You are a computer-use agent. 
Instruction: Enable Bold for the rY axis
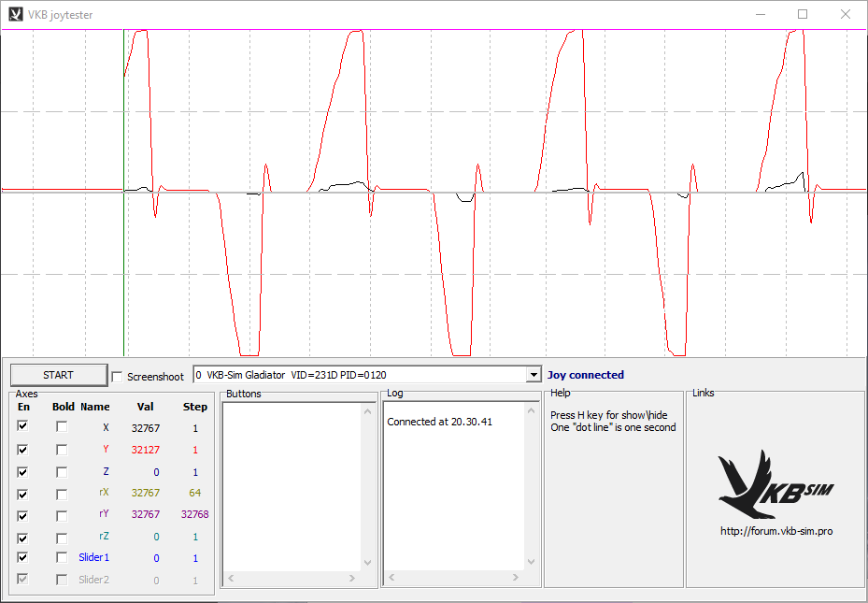click(62, 516)
